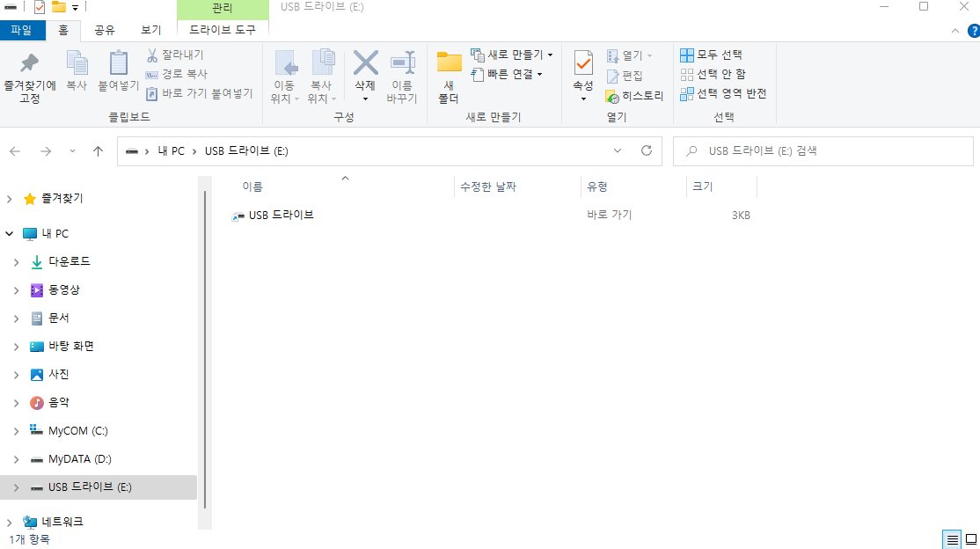The height and width of the screenshot is (549, 980).
Task: Click the Copy (복사) ribbon icon
Action: [77, 63]
